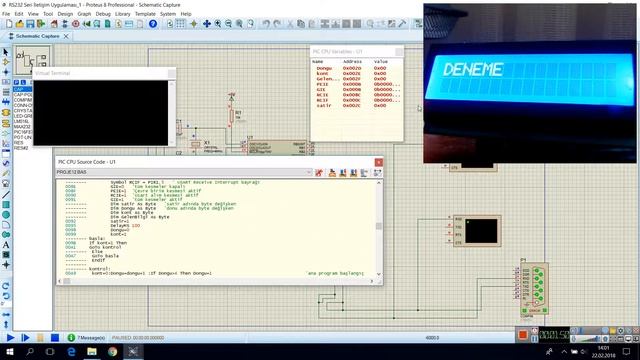The width and height of the screenshot is (640, 360).
Task: Click the L library button in device selector
Action: (x=23, y=82)
